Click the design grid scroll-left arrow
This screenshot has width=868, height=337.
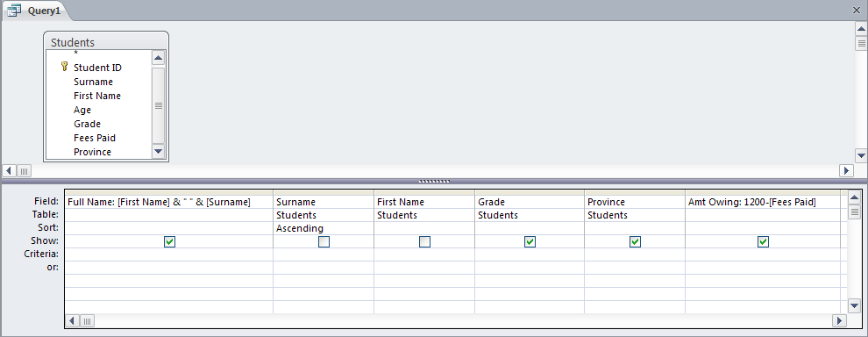pos(73,320)
